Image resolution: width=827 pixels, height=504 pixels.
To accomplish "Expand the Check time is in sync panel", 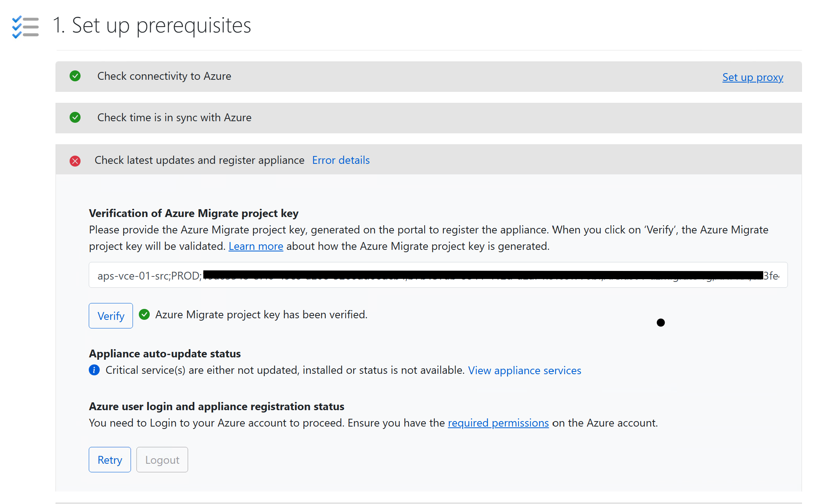I will (174, 118).
